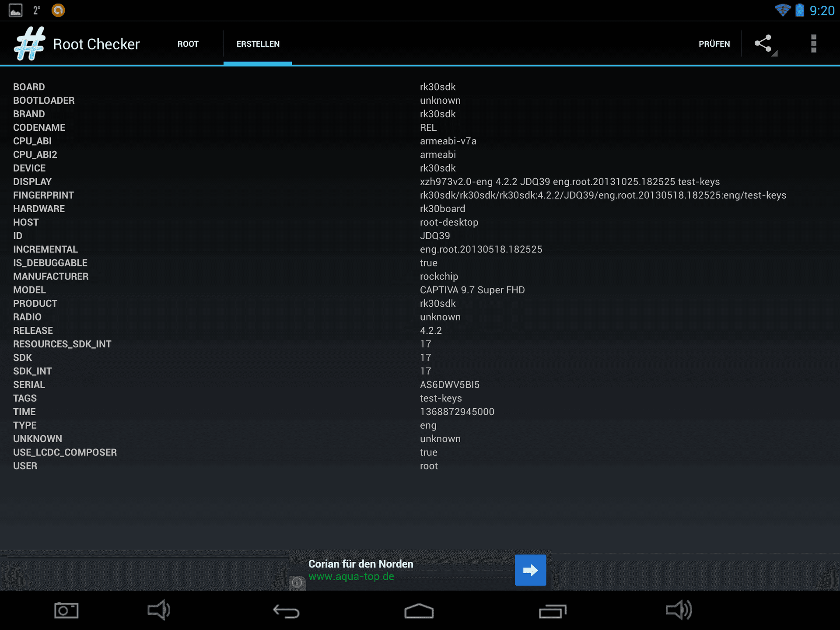Tap the picture notification icon in status bar

(16, 10)
